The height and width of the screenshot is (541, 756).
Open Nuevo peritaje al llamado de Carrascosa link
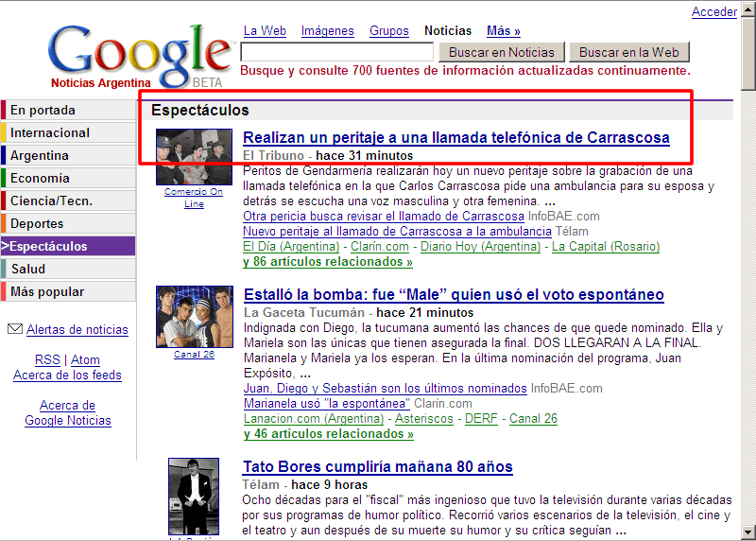pos(397,231)
